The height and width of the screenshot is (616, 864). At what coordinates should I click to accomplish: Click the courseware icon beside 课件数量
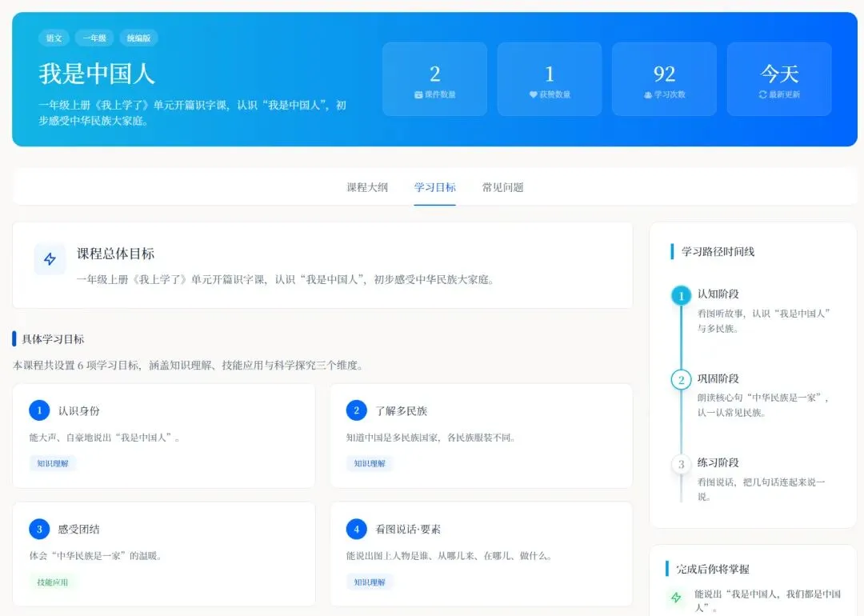tap(418, 94)
